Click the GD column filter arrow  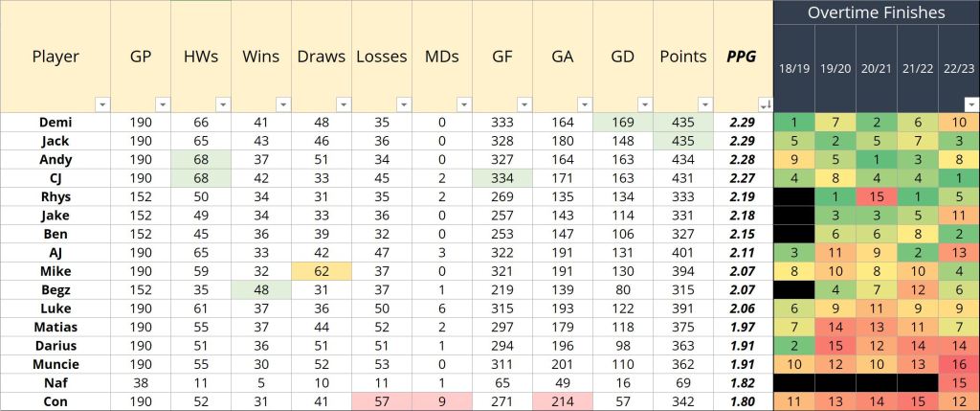coord(644,103)
